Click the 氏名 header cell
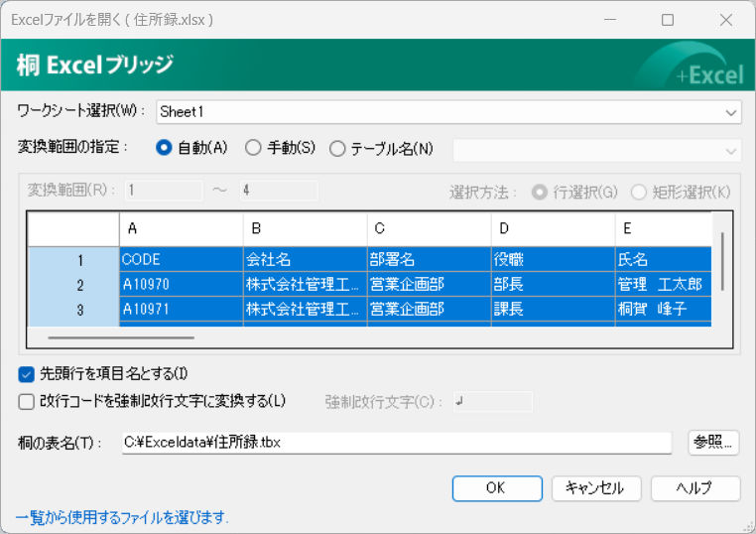Viewport: 756px width, 534px height. [x=664, y=259]
